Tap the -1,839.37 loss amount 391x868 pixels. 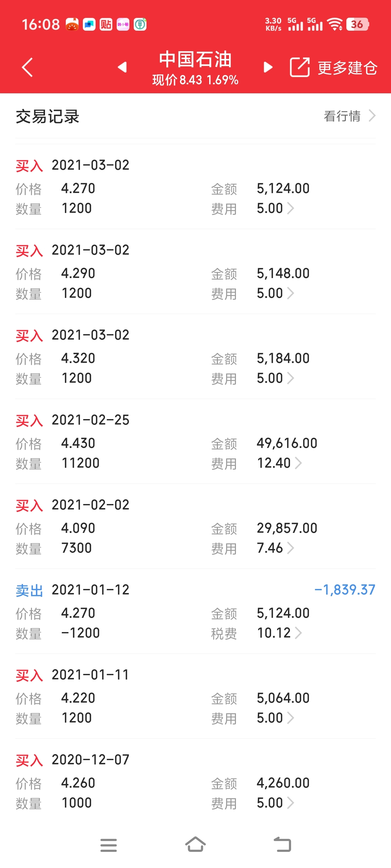point(344,590)
